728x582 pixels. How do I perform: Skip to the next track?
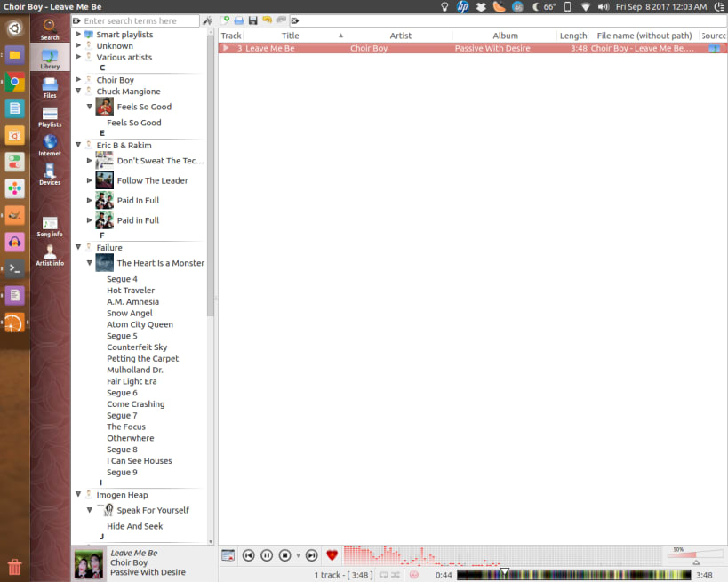pos(311,555)
